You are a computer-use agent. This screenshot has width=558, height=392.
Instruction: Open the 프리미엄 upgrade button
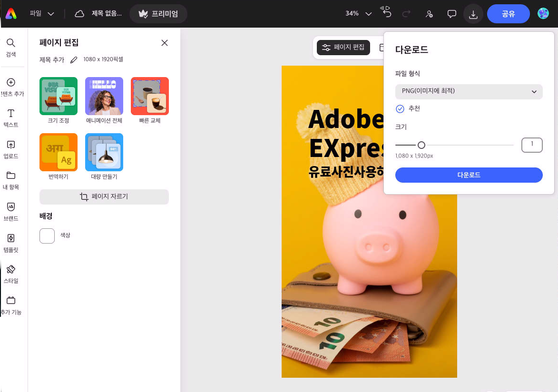pyautogui.click(x=158, y=14)
